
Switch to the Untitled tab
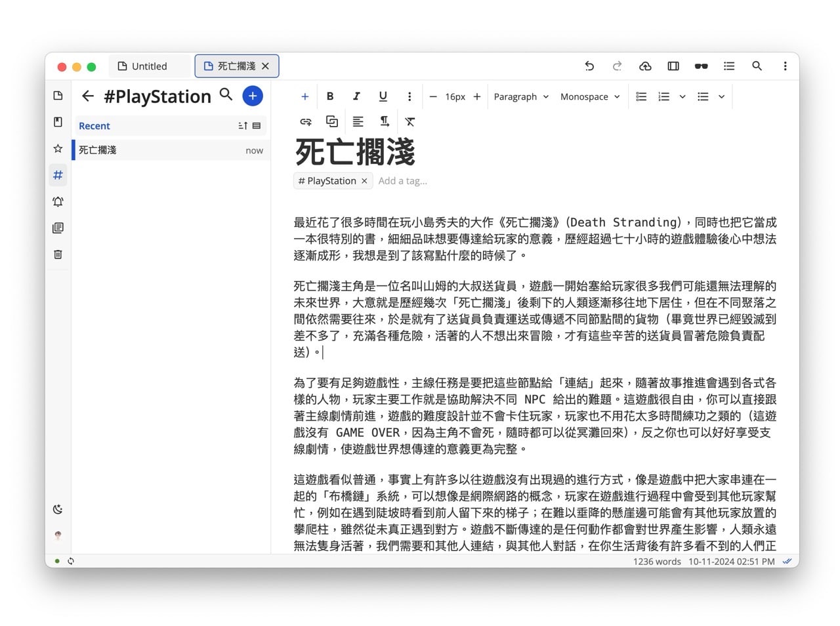coord(150,66)
